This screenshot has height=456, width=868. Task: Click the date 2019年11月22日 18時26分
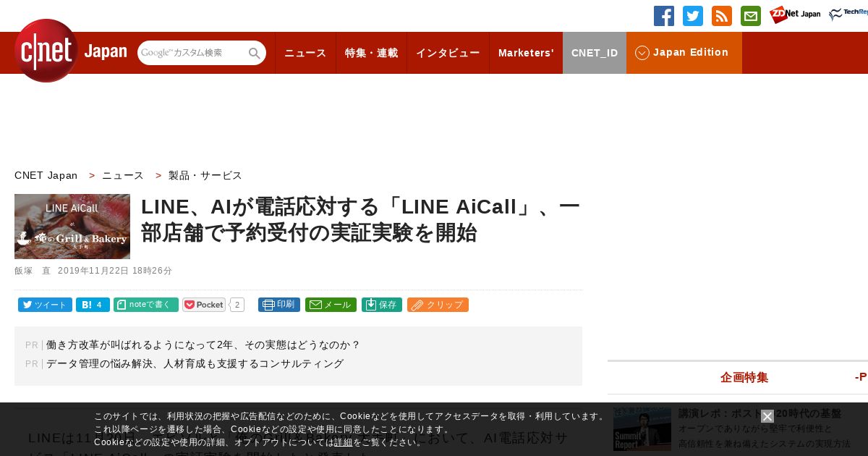click(115, 271)
